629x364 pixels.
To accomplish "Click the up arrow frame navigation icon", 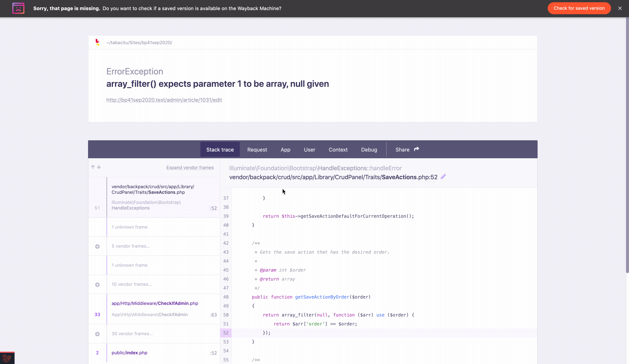I will pos(93,167).
